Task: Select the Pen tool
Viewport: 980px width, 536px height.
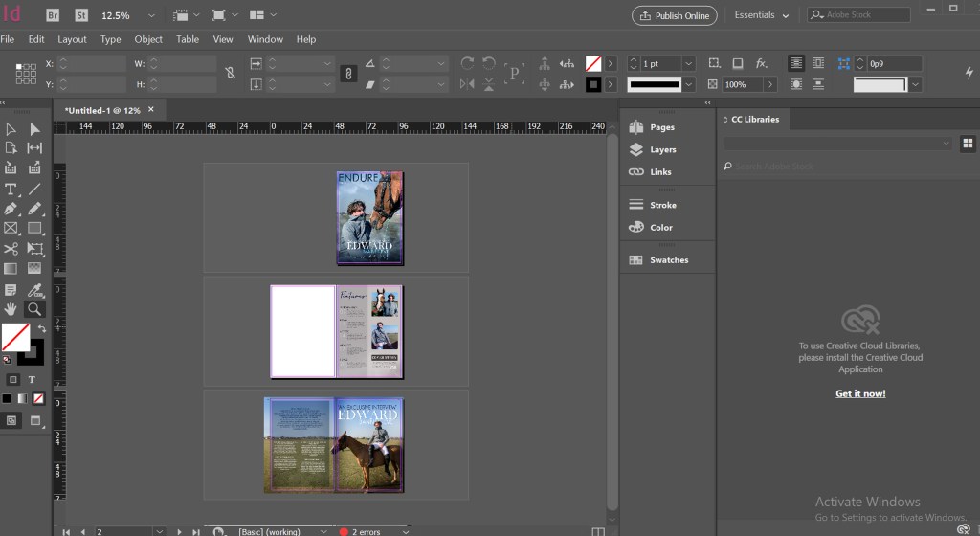Action: [x=11, y=209]
